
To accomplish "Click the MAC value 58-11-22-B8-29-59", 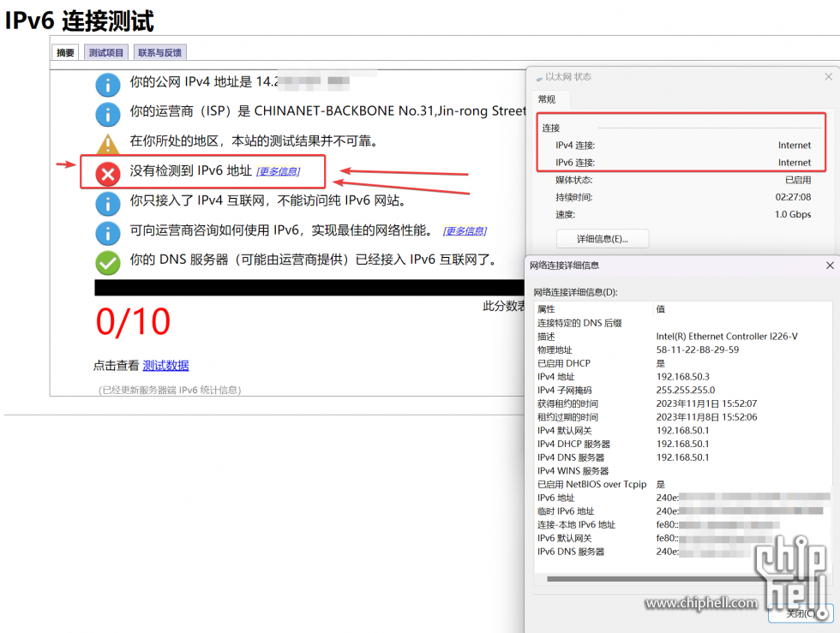I will 698,349.
